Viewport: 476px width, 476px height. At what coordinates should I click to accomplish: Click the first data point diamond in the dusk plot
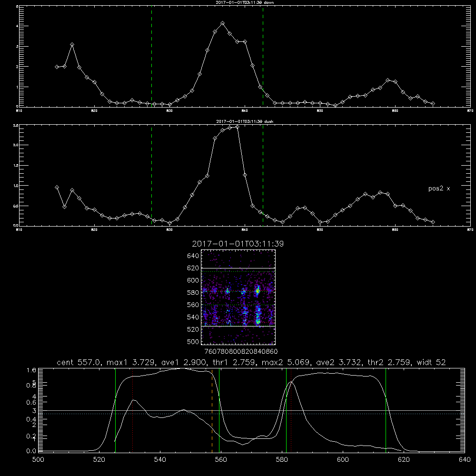pyautogui.click(x=57, y=187)
